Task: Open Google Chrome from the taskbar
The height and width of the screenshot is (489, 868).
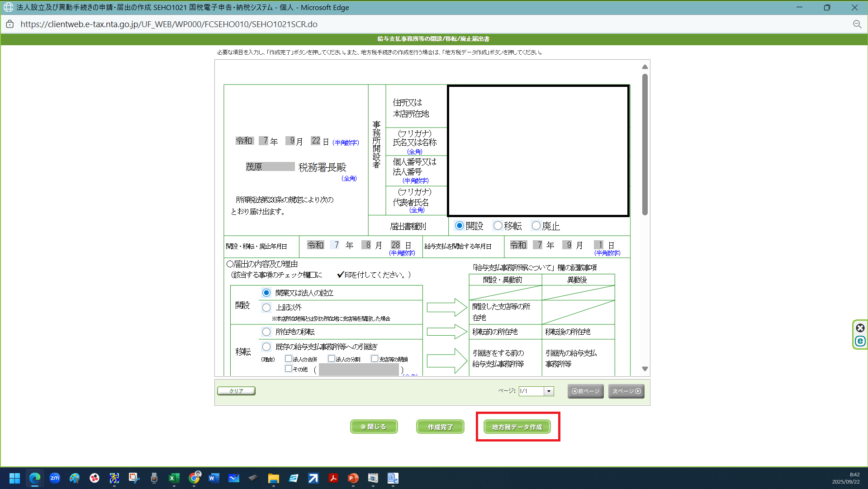Action: [x=194, y=478]
